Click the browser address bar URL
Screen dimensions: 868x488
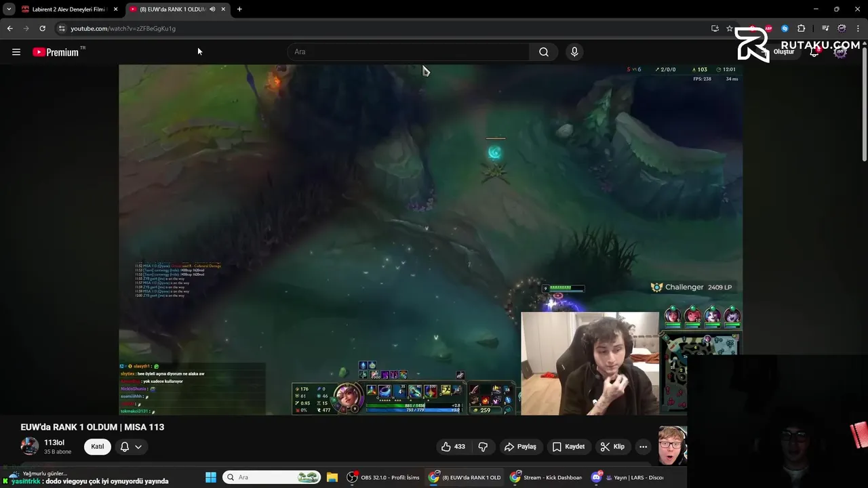pos(123,28)
